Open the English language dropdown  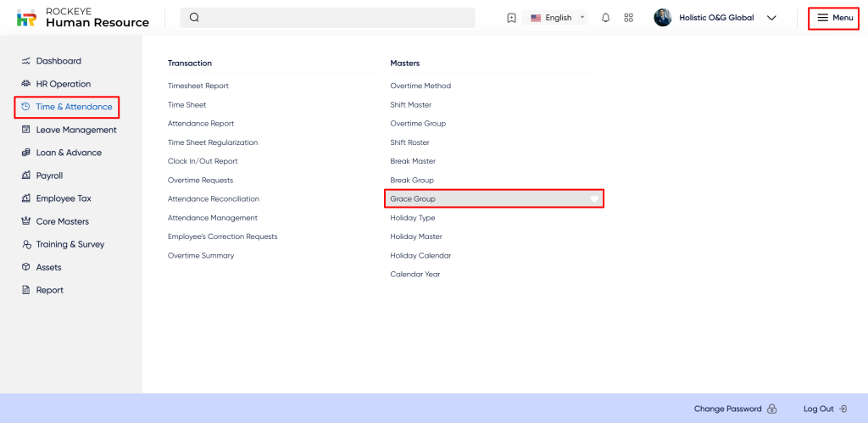pyautogui.click(x=558, y=18)
